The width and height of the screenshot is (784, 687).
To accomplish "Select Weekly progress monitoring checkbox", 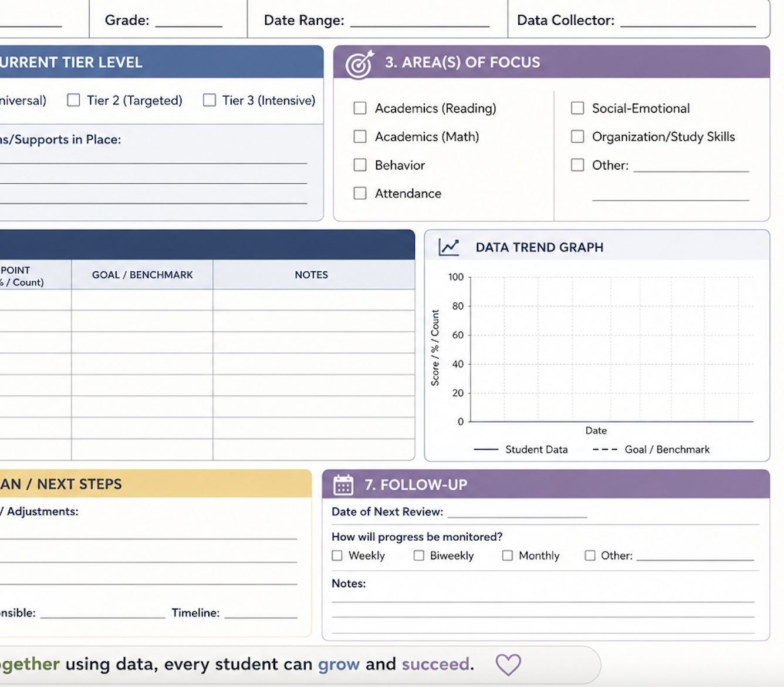I will pyautogui.click(x=337, y=555).
